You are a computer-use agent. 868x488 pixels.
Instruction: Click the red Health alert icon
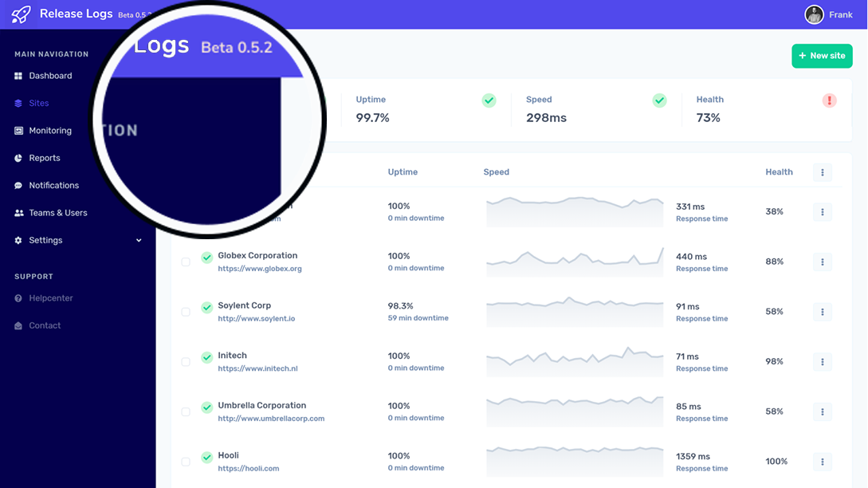point(829,100)
